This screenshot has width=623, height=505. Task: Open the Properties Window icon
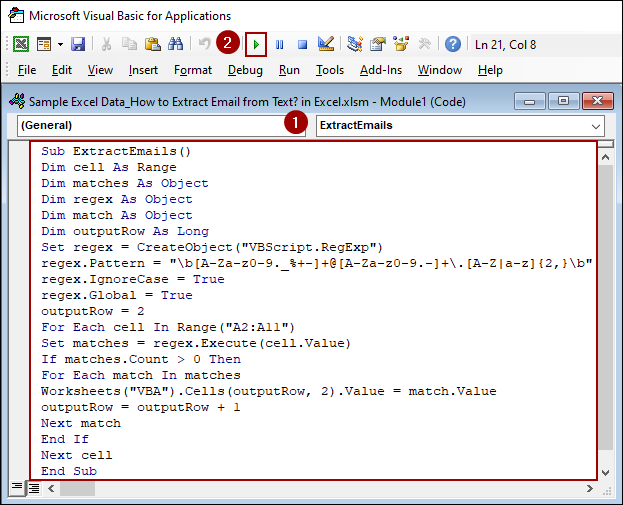click(377, 44)
